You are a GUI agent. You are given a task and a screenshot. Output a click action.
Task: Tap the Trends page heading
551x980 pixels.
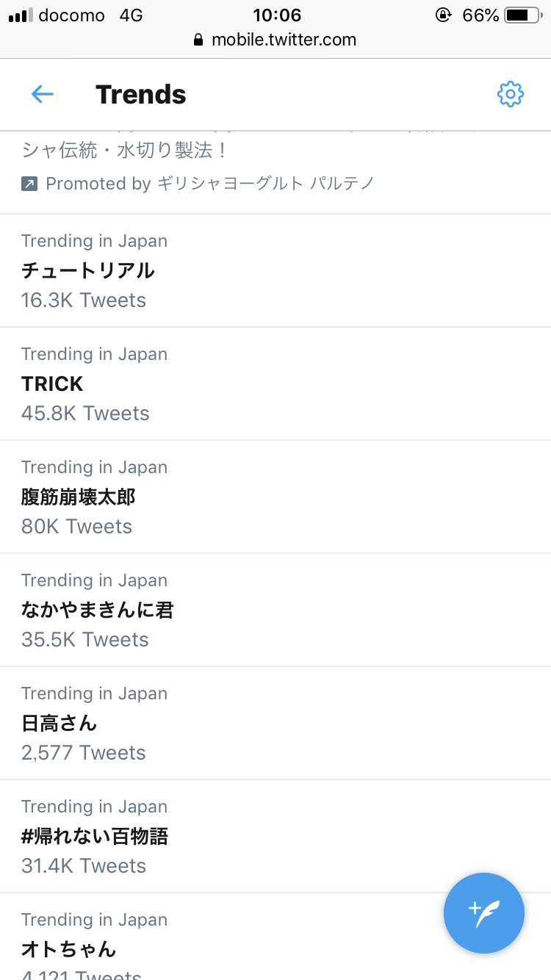pyautogui.click(x=141, y=94)
